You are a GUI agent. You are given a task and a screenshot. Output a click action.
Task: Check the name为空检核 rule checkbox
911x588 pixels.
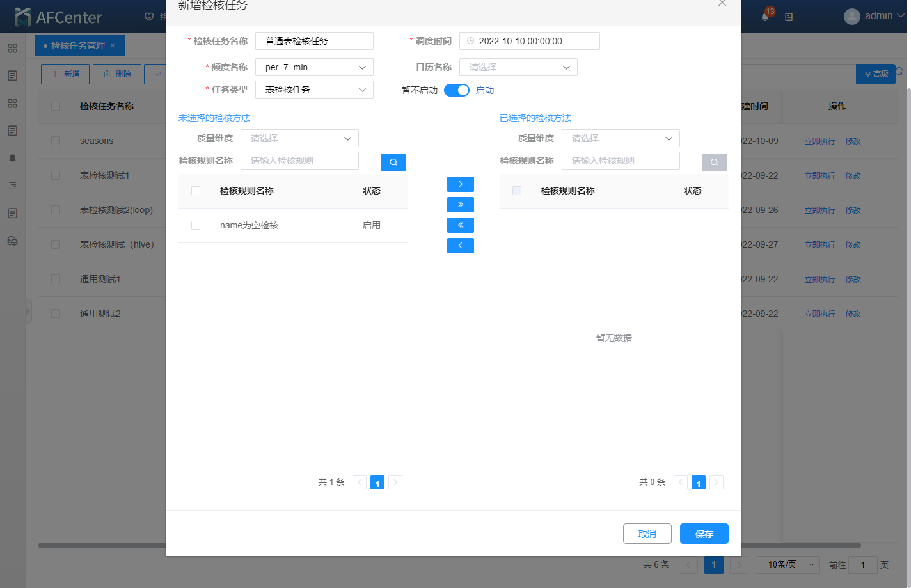(196, 225)
